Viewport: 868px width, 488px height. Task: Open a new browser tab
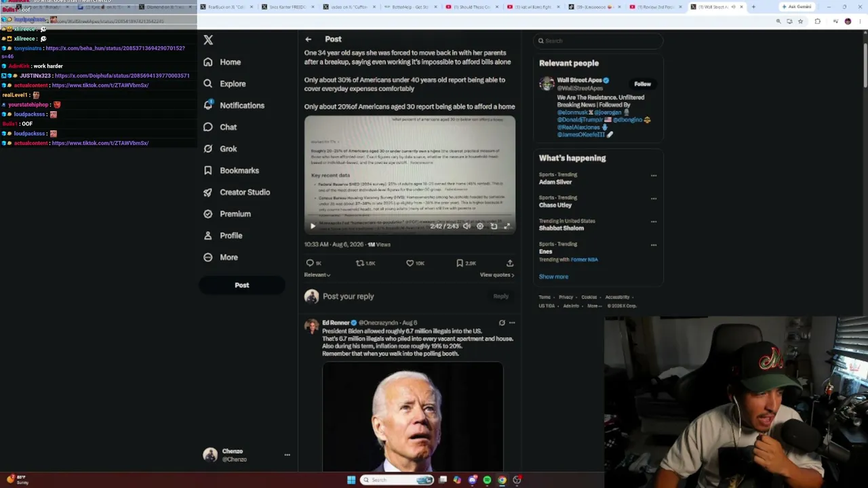[x=753, y=7]
